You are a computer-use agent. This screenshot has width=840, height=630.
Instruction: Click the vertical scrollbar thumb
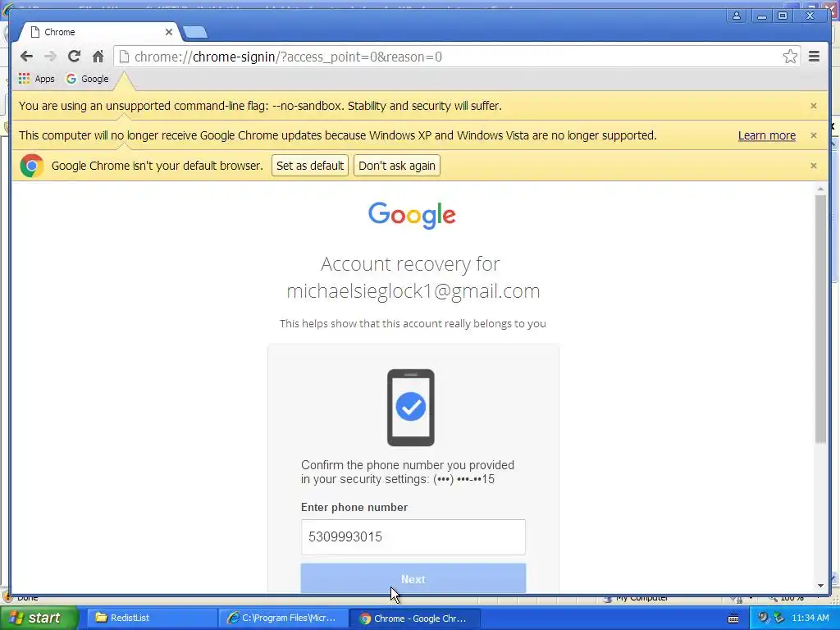pyautogui.click(x=820, y=319)
